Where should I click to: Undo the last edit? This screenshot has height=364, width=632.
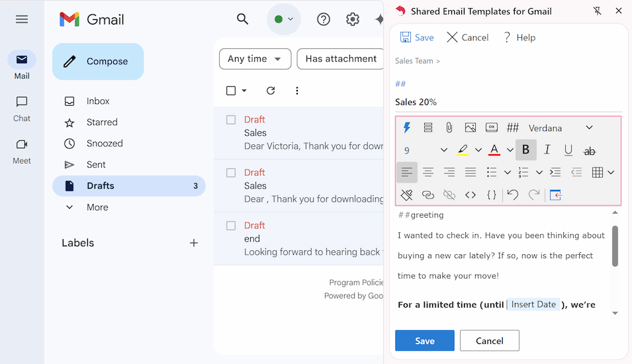513,195
